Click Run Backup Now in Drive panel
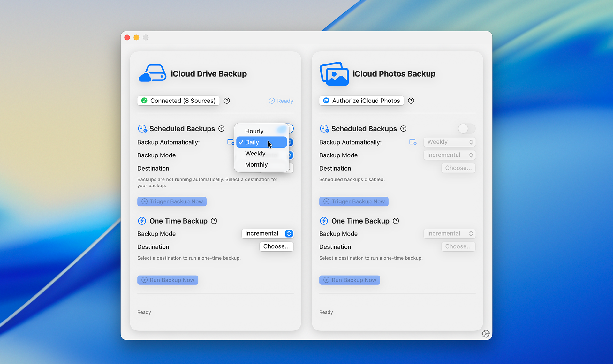Screen dimensions: 613x364 point(168,280)
